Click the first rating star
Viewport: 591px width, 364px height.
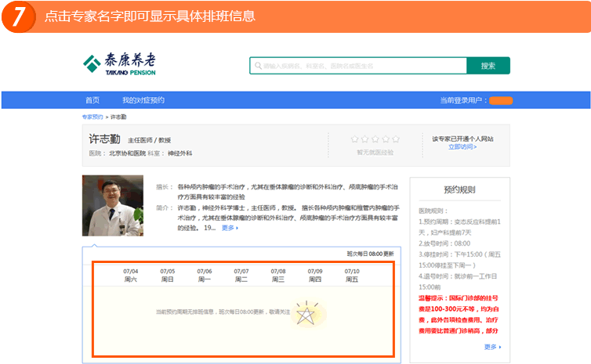point(355,139)
